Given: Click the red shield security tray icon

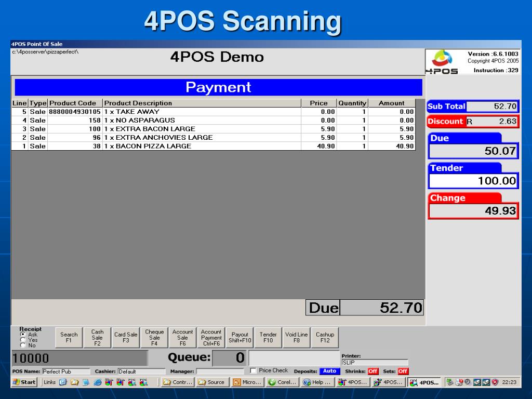Looking at the screenshot, I should [495, 382].
